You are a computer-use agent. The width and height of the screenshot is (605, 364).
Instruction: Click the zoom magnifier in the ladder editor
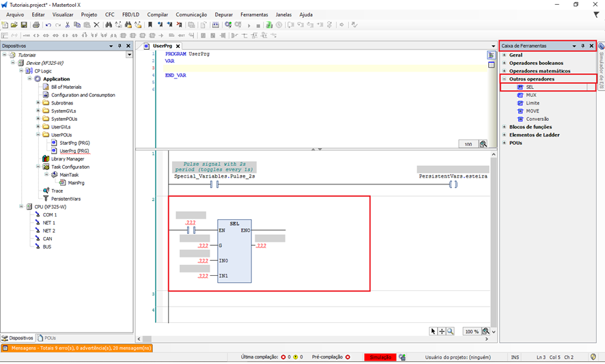tap(450, 331)
